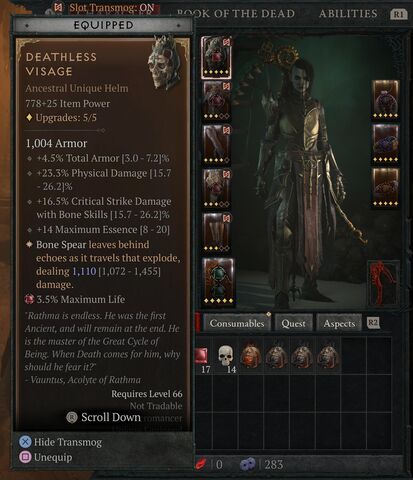Screen dimensions: 413x480
Task: Open the Aspects inventory tab
Action: pos(339,323)
